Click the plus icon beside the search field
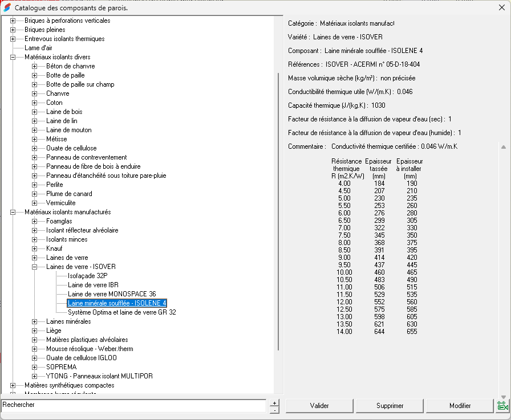Image resolution: width=511 pixels, height=420 pixels. click(274, 402)
